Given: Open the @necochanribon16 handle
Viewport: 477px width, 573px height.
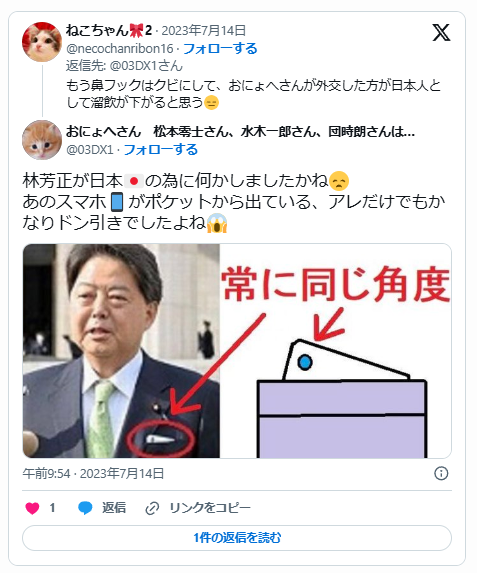Looking at the screenshot, I should click(120, 48).
